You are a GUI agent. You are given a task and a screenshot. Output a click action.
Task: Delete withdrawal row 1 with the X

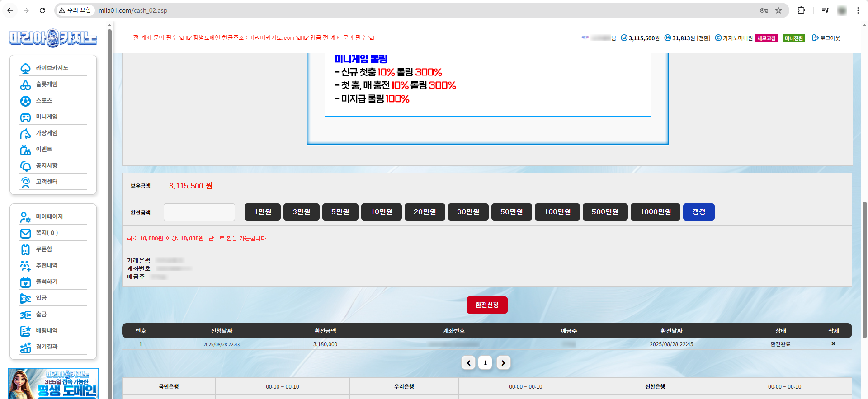click(833, 344)
